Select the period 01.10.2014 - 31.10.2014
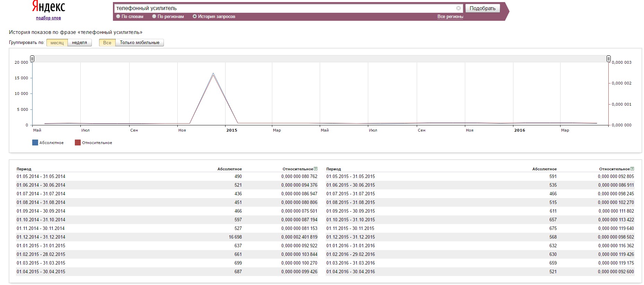Viewport: 644px width, 285px height. [41, 220]
